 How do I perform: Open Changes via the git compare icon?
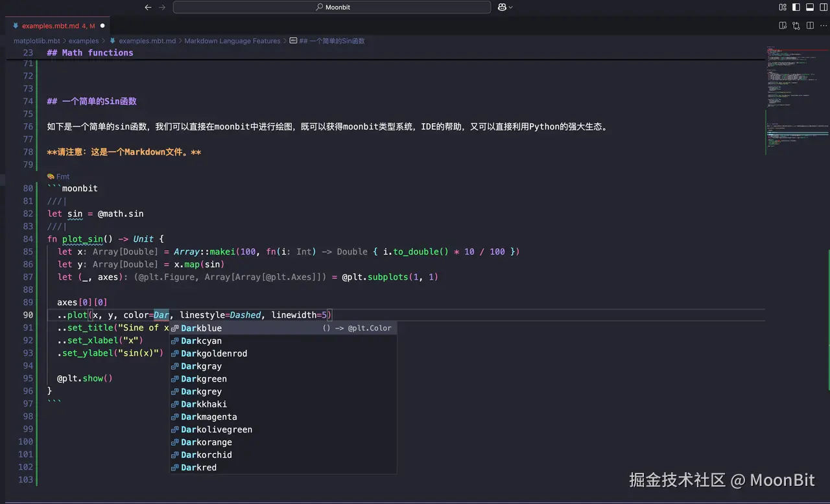coord(796,24)
